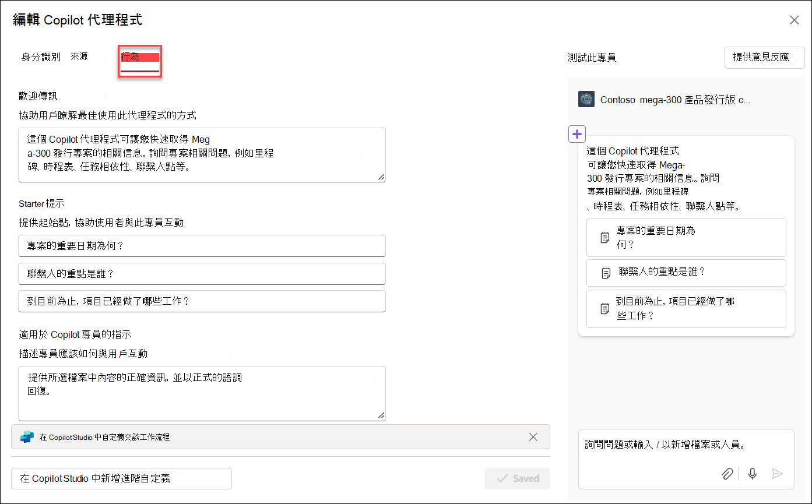Select the 行為 tab
Screen dimensions: 812x504
pos(139,60)
